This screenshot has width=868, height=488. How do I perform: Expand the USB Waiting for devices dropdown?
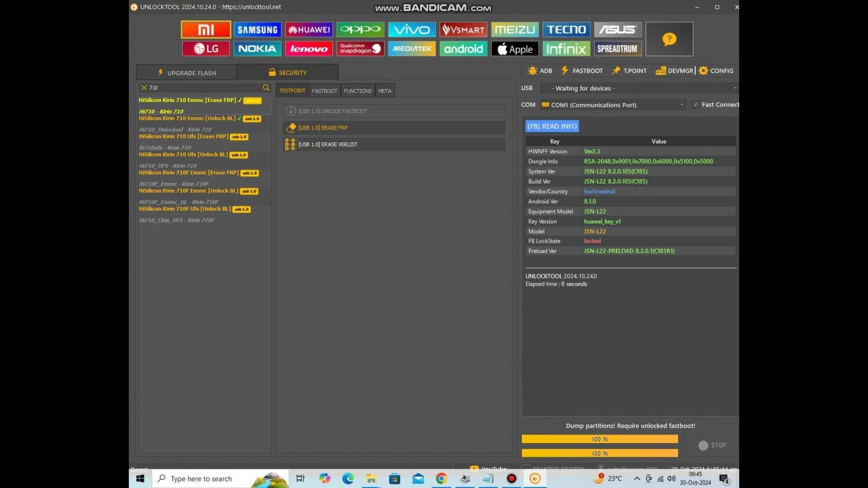(641, 88)
